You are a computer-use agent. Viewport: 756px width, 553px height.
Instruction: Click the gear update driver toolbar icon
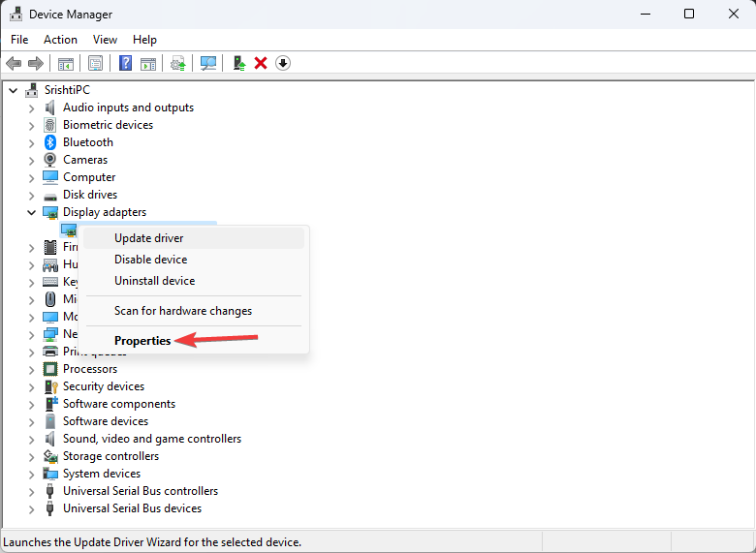coord(178,63)
